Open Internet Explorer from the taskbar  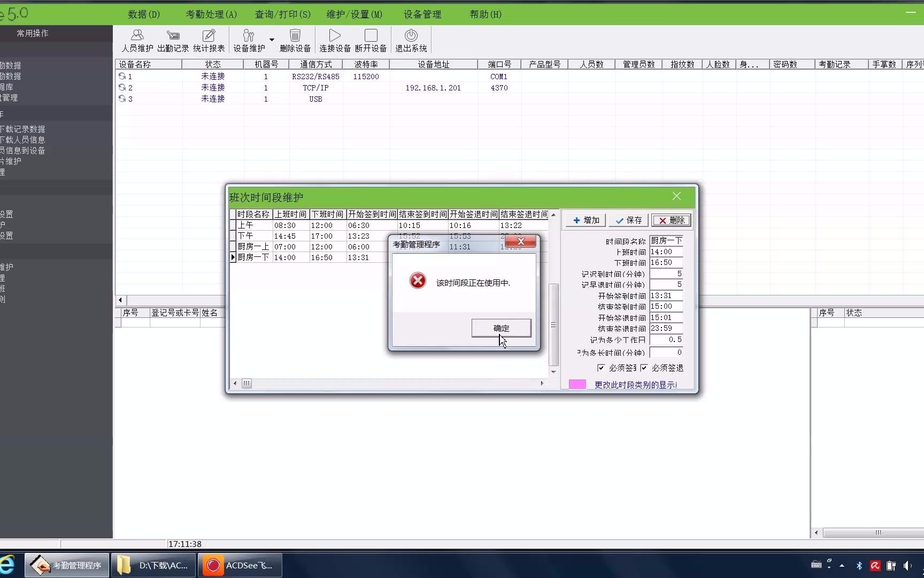[x=7, y=565]
